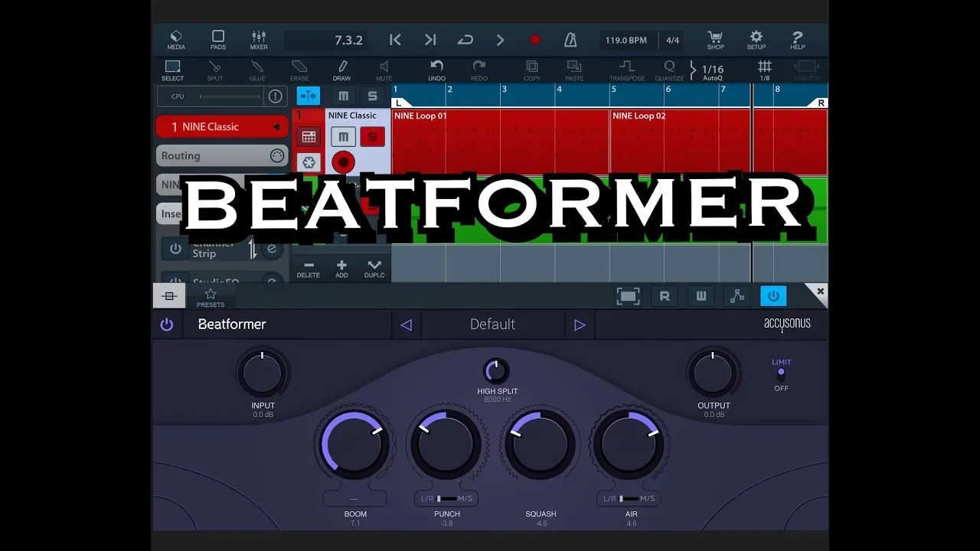Open the Mixer
The height and width of the screenshot is (551, 980).
[x=259, y=40]
